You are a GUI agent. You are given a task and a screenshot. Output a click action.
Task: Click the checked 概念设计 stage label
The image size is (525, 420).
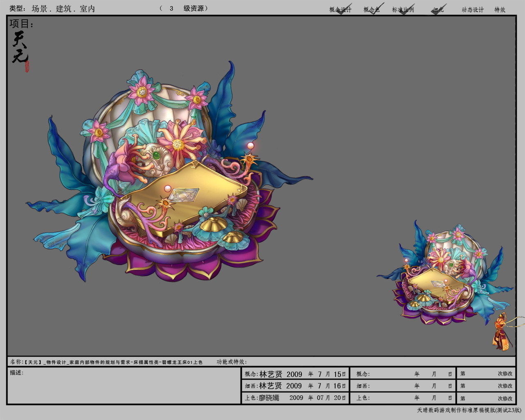coord(340,9)
